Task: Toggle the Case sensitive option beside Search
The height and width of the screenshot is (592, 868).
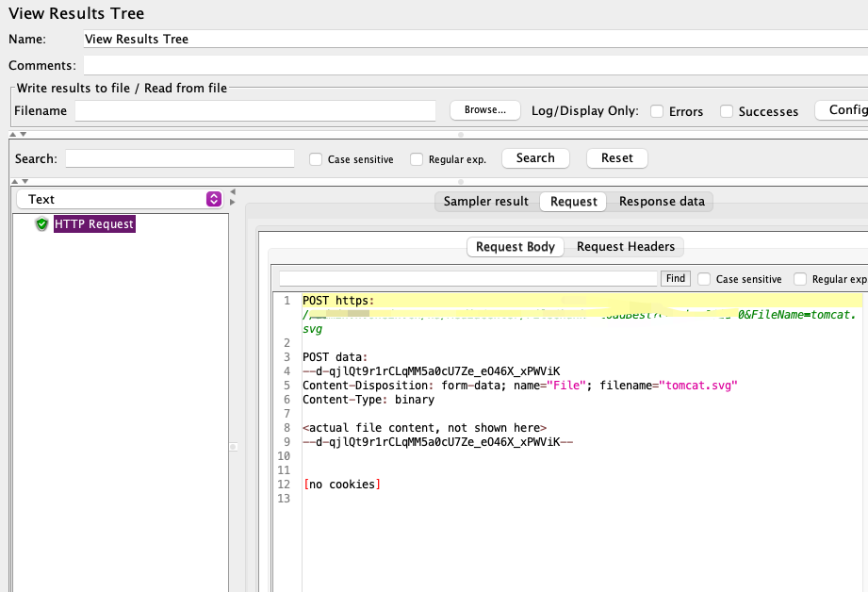Action: (316, 159)
